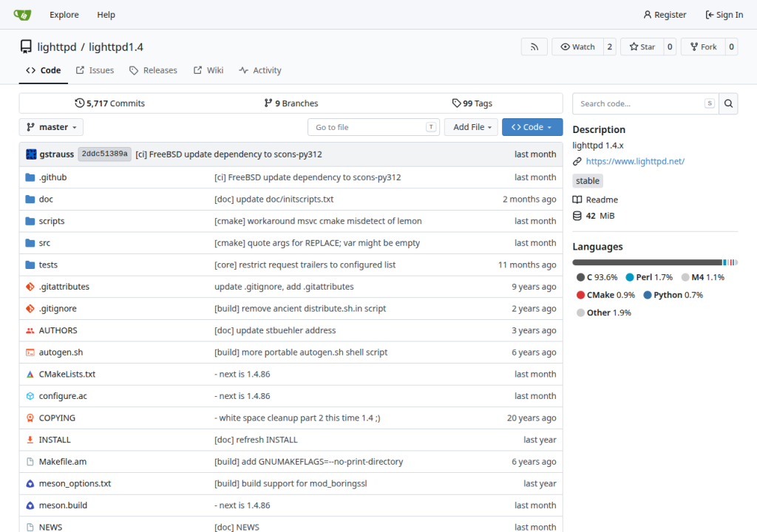
Task: Click the CMake red color dot
Action: click(x=581, y=295)
